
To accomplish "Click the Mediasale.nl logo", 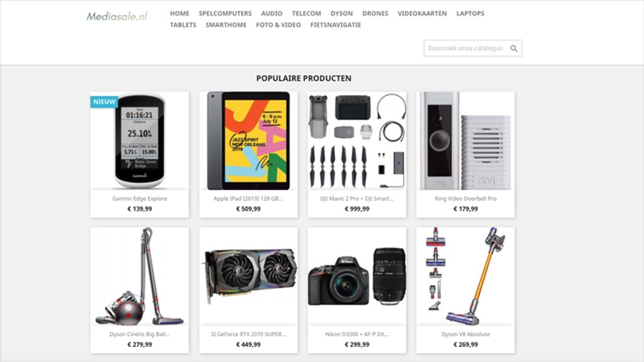I will [x=116, y=16].
